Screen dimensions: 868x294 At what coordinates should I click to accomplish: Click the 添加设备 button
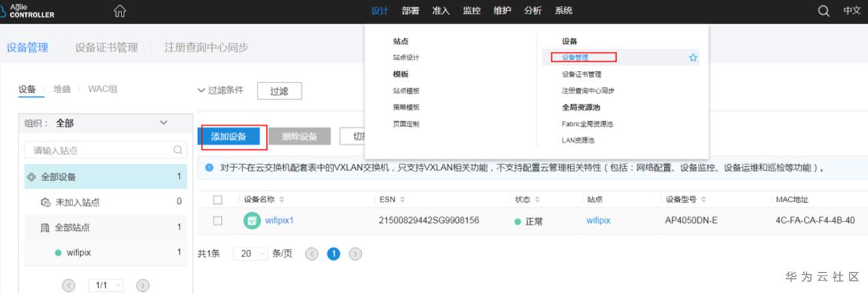coord(229,136)
